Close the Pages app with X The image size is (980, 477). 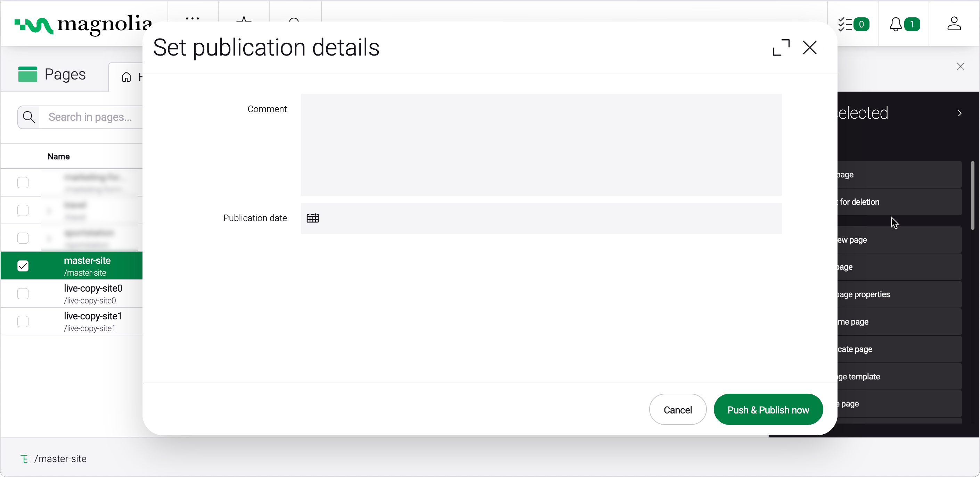960,67
